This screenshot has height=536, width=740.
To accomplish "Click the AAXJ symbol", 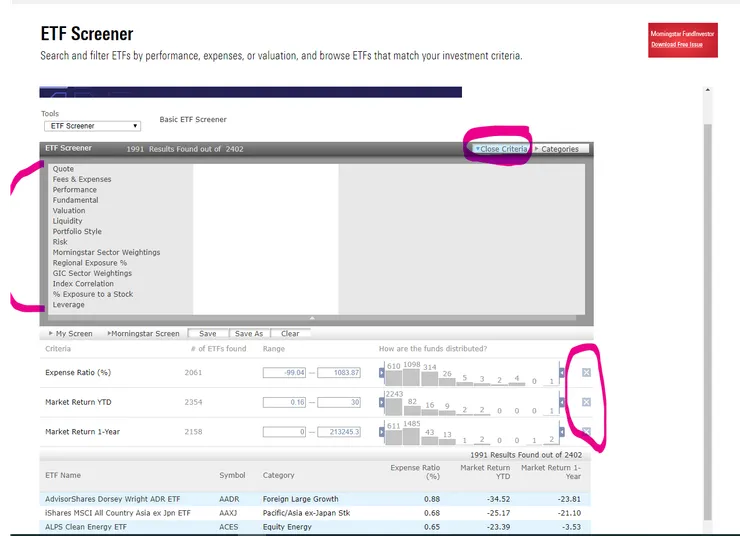I will [228, 513].
